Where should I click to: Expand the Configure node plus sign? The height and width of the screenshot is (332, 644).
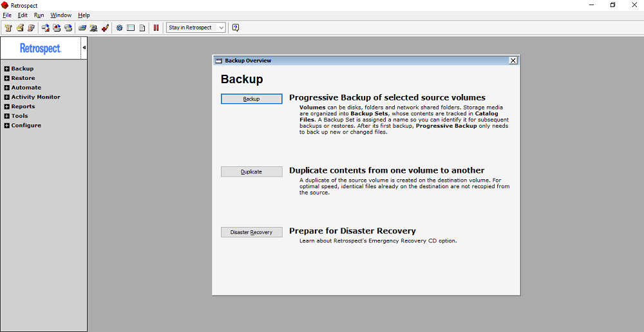[6, 125]
